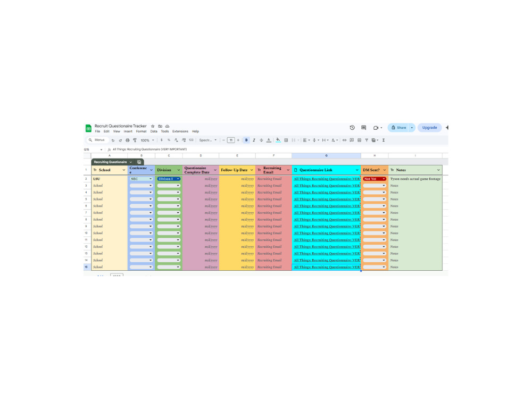Screen dimensions: 532x399
Task: Decrease font size with minus button
Action: [223, 140]
